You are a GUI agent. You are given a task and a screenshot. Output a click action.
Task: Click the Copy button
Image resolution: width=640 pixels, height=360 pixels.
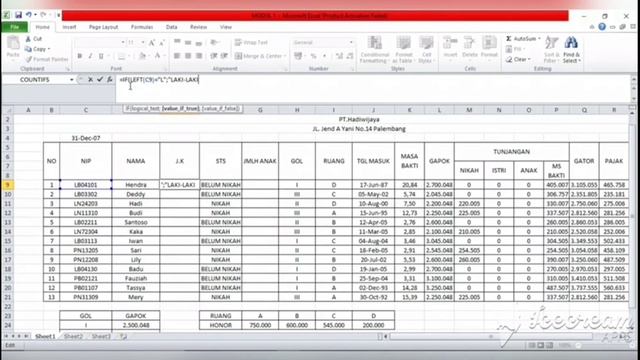(38, 49)
